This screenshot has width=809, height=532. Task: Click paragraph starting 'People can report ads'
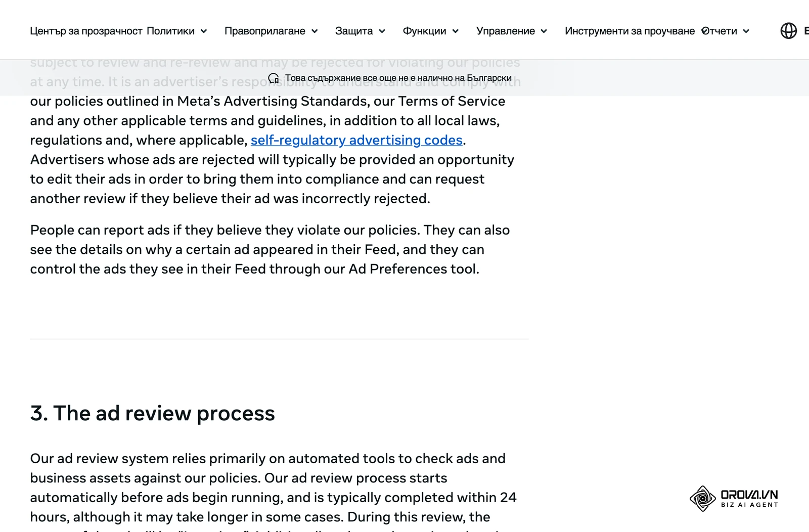coord(270,249)
